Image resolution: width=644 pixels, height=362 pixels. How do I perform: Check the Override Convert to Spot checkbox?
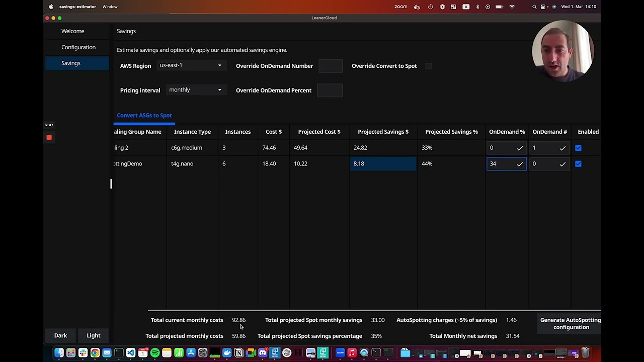tap(428, 66)
